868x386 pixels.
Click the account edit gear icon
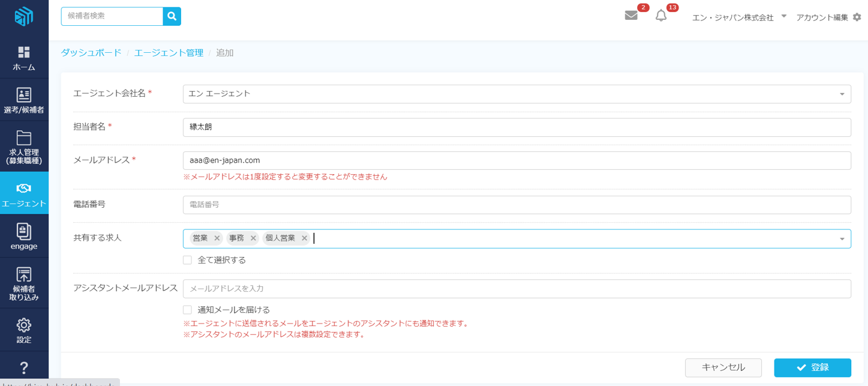(x=857, y=17)
